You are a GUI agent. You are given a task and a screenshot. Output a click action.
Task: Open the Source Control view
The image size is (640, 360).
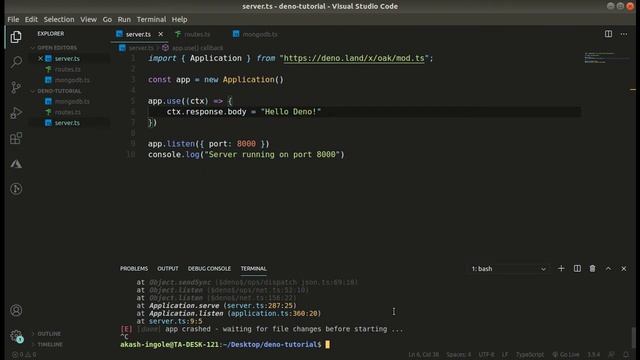coord(16,87)
